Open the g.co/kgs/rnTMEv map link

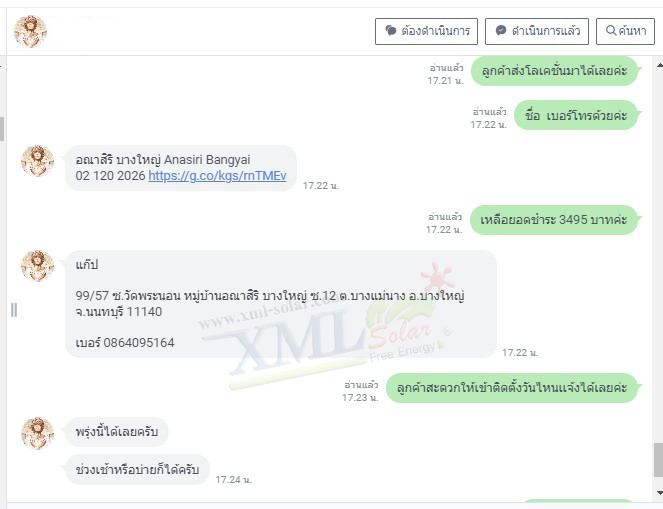point(217,176)
